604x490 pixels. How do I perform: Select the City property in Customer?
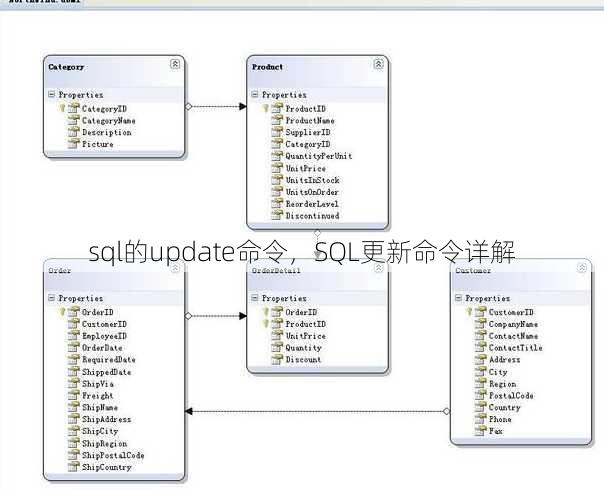pyautogui.click(x=498, y=372)
